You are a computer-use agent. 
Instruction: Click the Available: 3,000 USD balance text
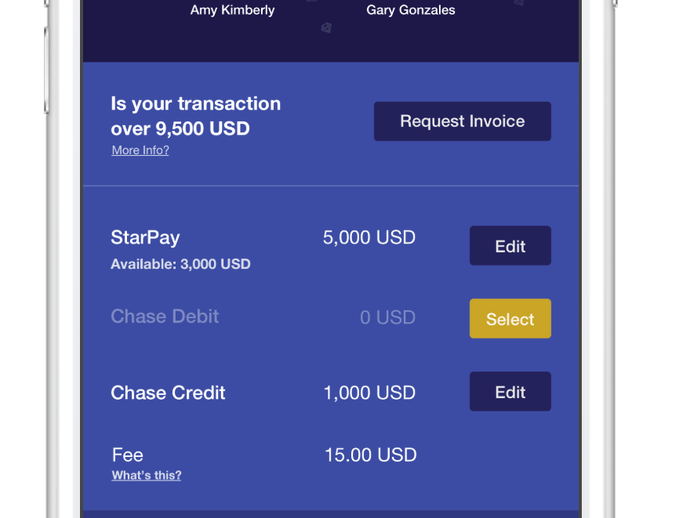180,264
